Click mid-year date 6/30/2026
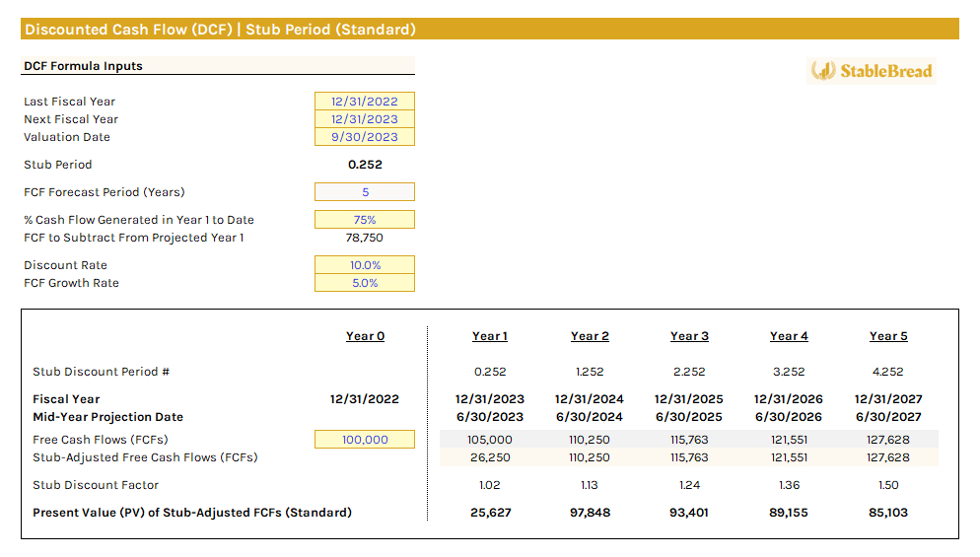The width and height of the screenshot is (980, 557). point(788,417)
